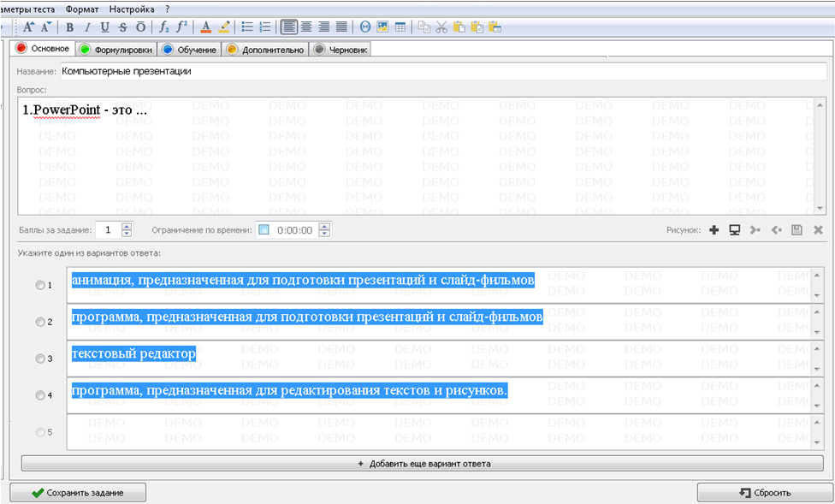Screen dimensions: 835x504
Task: Toggle overline formatting
Action: [x=140, y=27]
